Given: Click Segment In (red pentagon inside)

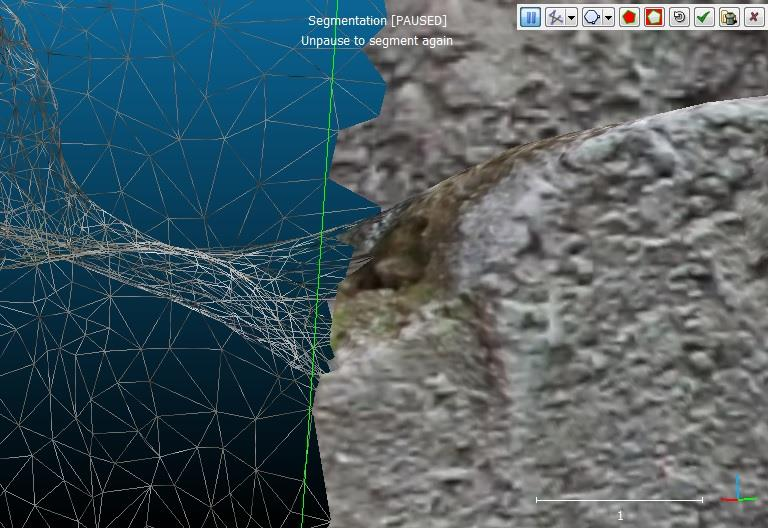Looking at the screenshot, I should [x=629, y=18].
